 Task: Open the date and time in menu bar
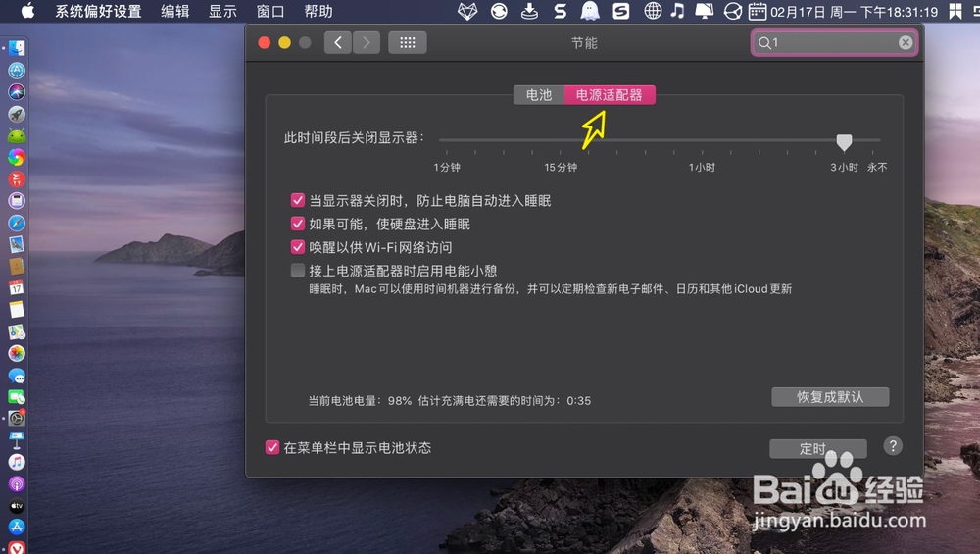coord(854,11)
